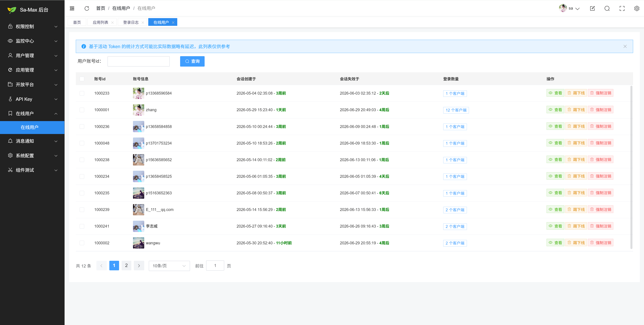Focus the 用户账号id input field
The height and width of the screenshot is (325, 644).
tap(139, 61)
